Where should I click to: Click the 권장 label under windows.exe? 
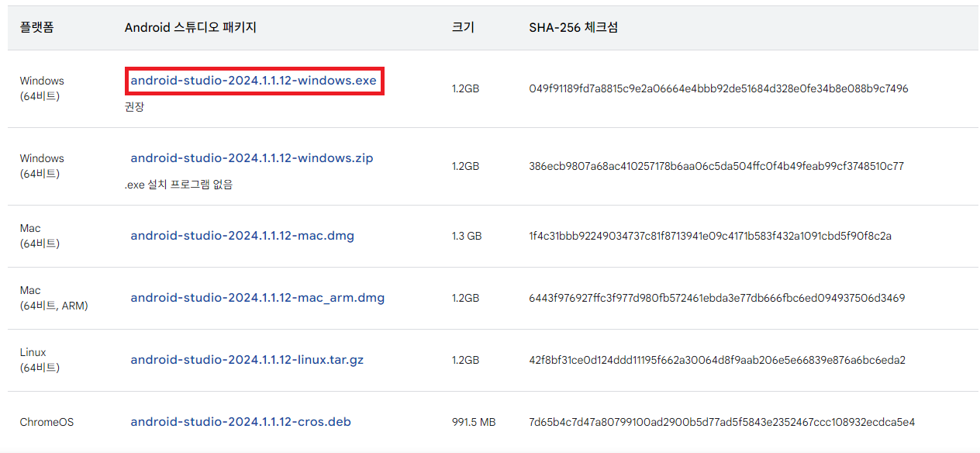(134, 107)
